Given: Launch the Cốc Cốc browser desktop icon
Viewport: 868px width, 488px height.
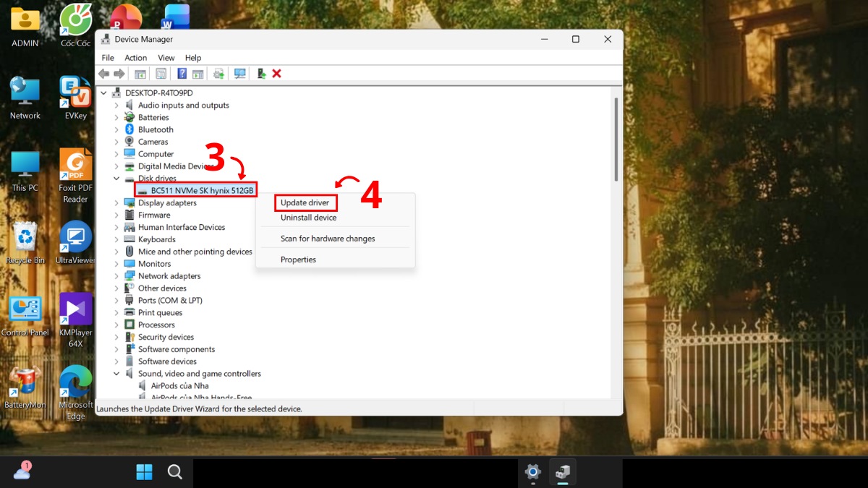Looking at the screenshot, I should (75, 27).
